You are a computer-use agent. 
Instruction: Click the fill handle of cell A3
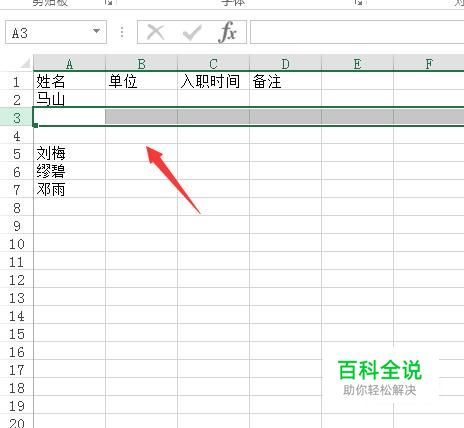point(35,125)
